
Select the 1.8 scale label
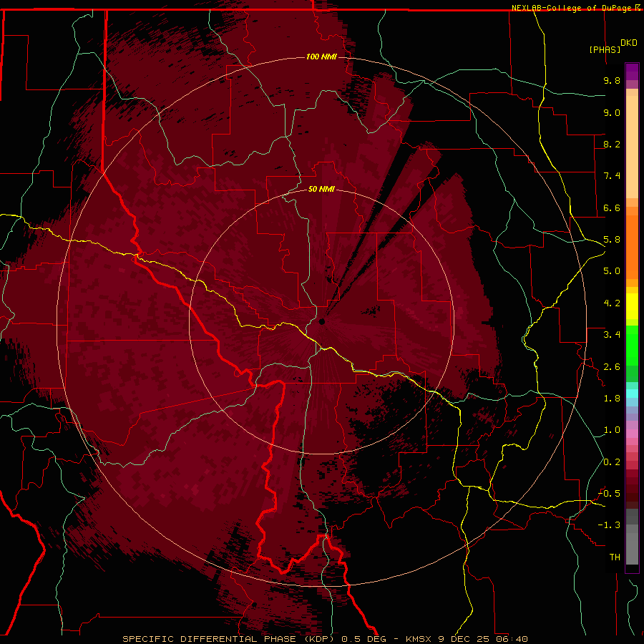(x=612, y=399)
